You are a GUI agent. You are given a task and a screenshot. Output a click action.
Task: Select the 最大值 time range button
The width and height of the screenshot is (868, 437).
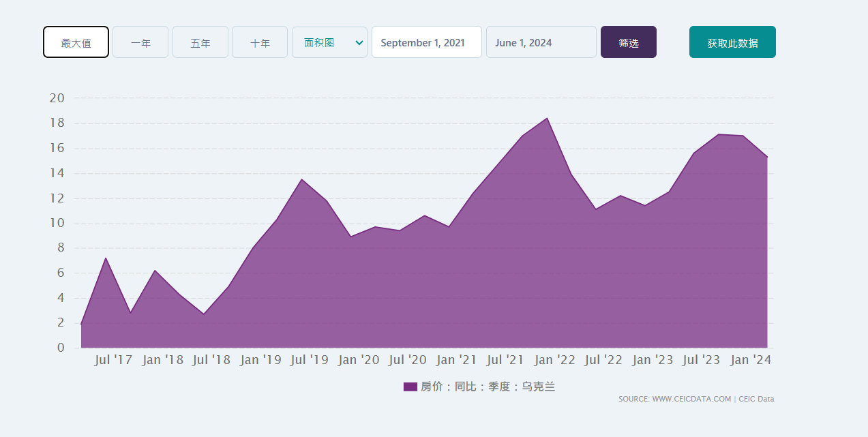[76, 42]
